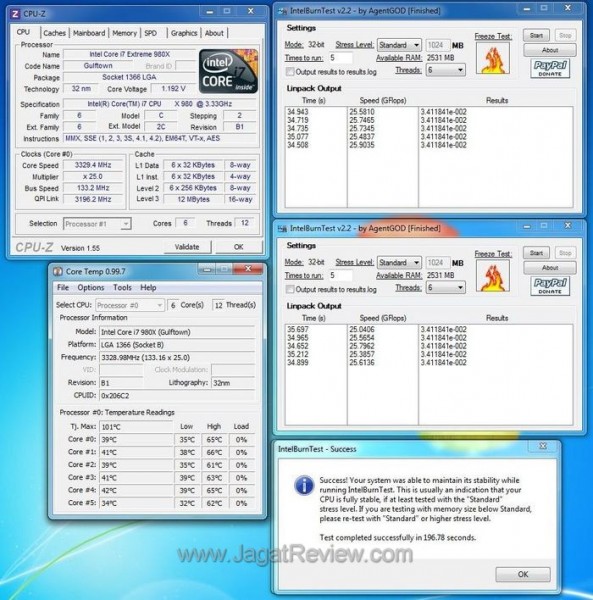Click Core Speed value 3329.4 MHz
593x600 pixels.
pyautogui.click(x=93, y=165)
